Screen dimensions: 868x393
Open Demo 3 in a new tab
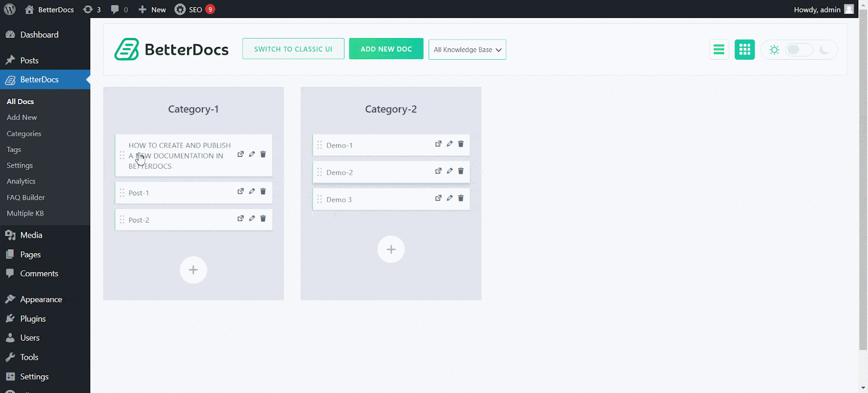pos(438,198)
